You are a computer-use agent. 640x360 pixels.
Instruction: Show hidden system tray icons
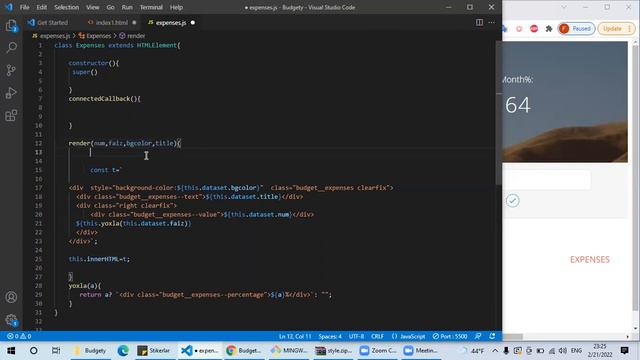point(495,351)
